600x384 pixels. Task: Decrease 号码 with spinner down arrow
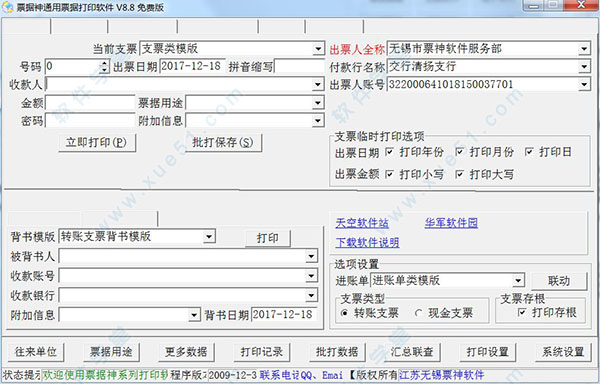pyautogui.click(x=104, y=70)
